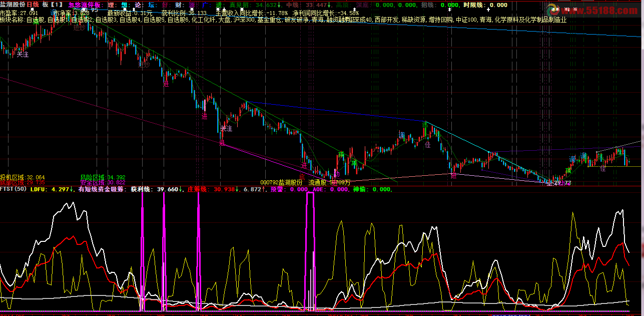This screenshot has width=644, height=316.
Task: Click the 000792盐湖股份 code label
Action: [282, 183]
